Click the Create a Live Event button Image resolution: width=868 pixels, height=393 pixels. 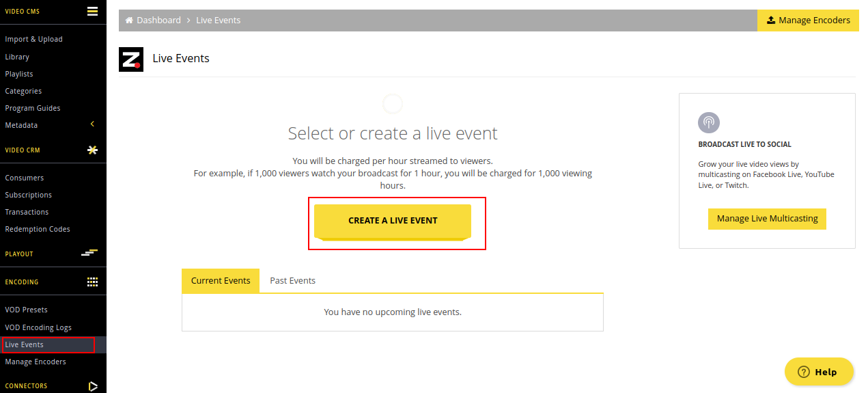click(x=393, y=221)
